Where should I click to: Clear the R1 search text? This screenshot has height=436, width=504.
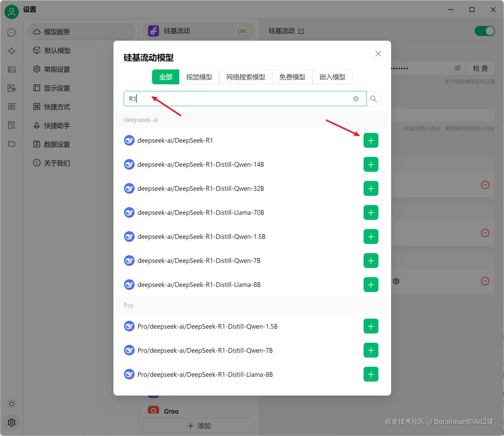click(356, 99)
